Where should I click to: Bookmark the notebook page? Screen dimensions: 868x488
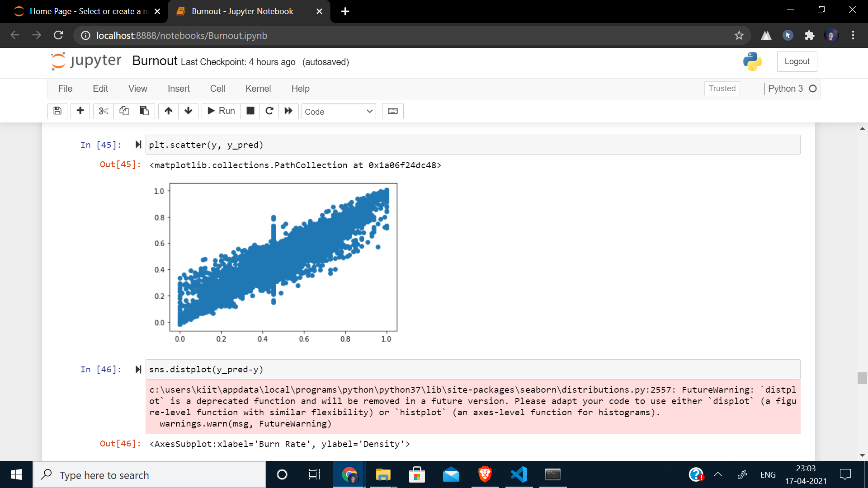740,35
